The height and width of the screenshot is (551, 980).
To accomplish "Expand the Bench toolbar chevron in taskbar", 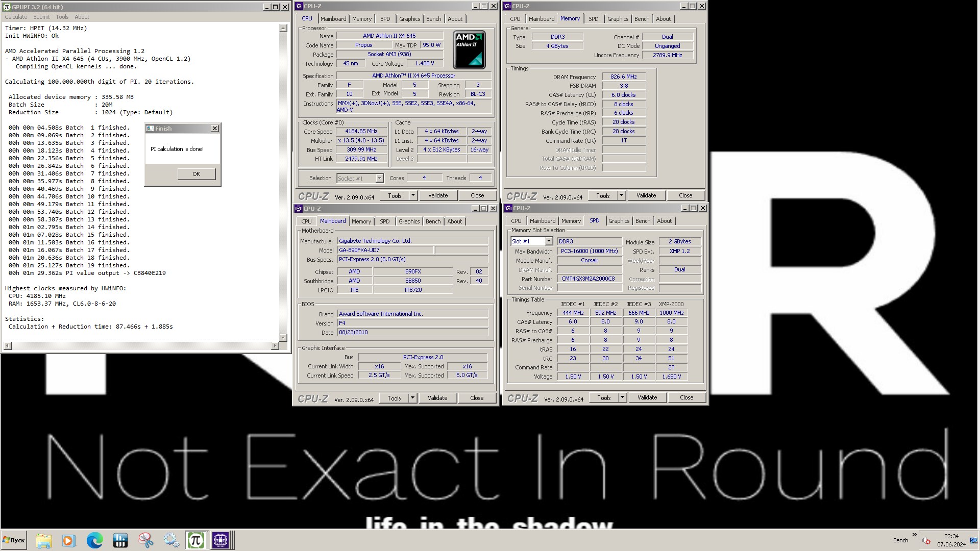I will [914, 535].
